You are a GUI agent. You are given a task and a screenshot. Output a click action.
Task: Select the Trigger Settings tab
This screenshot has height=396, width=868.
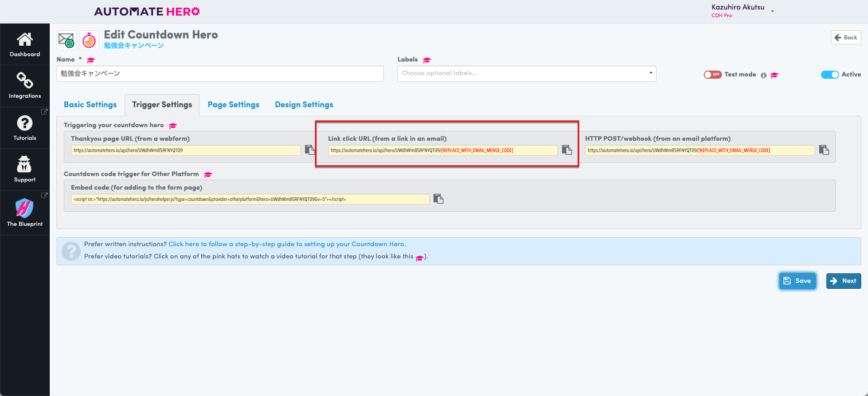[162, 105]
